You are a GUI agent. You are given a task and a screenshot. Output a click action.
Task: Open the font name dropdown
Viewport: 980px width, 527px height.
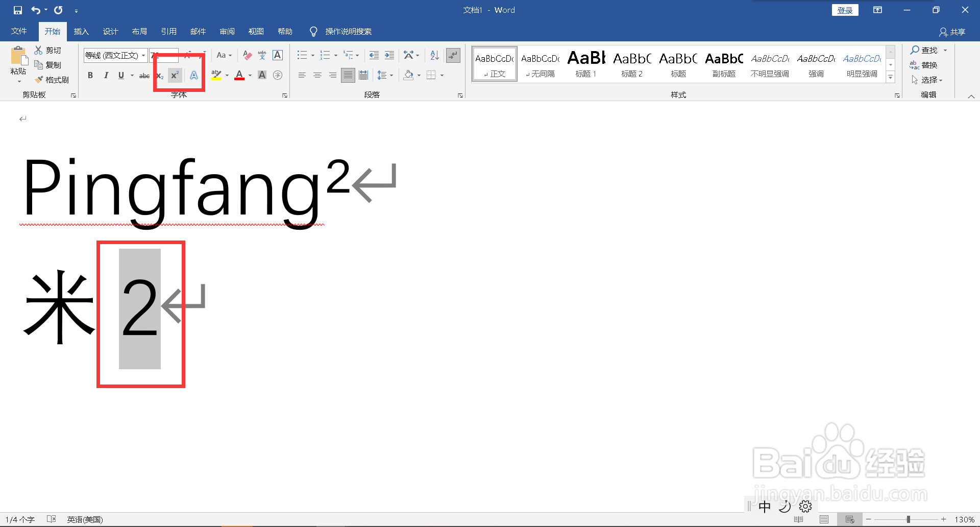pos(143,55)
